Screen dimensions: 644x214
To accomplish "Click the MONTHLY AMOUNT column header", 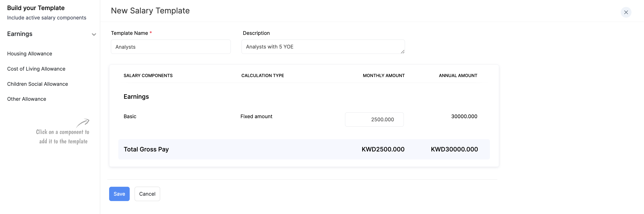I will click(x=384, y=76).
